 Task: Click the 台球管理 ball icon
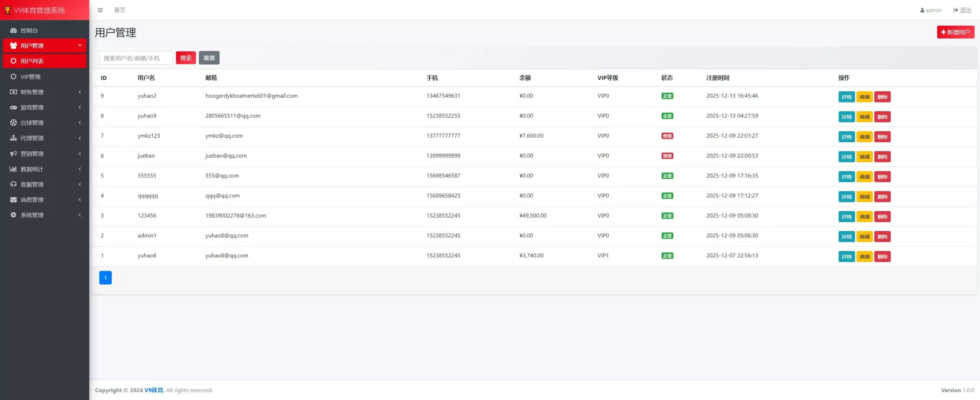pyautogui.click(x=13, y=123)
